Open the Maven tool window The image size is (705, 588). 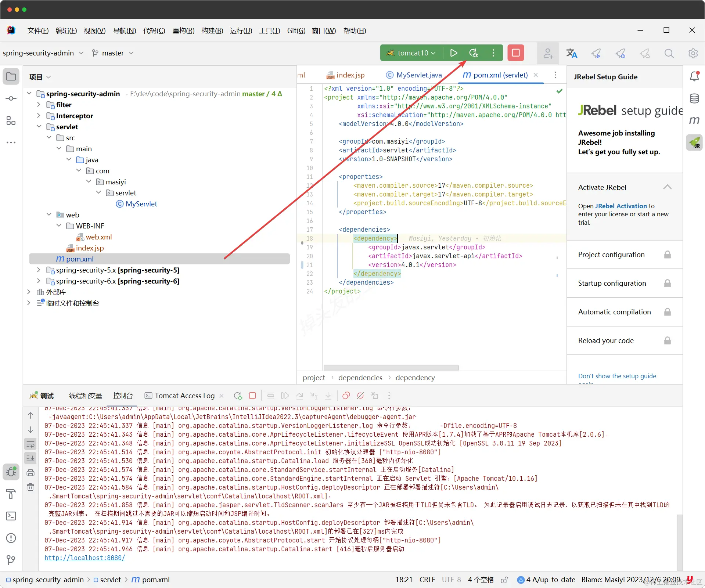(694, 120)
